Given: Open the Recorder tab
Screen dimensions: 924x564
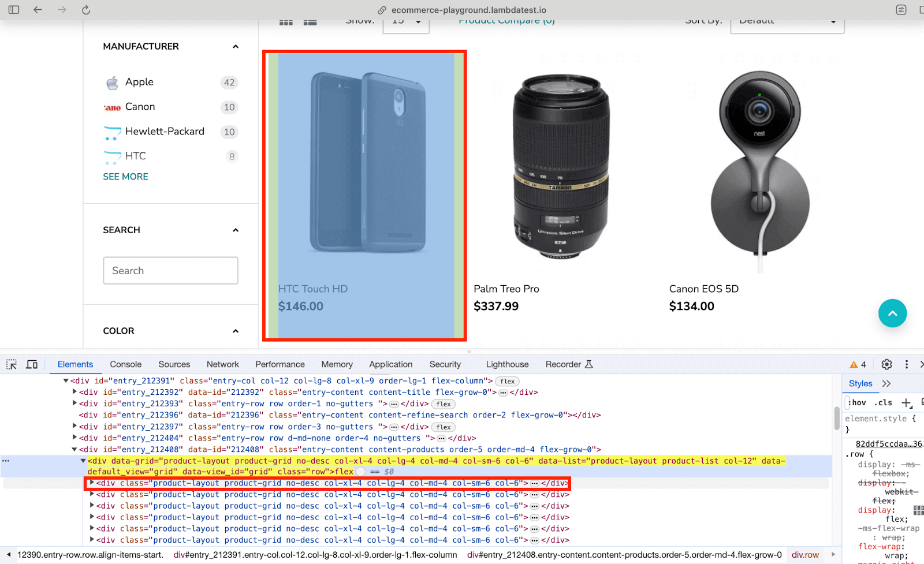Looking at the screenshot, I should pos(569,364).
